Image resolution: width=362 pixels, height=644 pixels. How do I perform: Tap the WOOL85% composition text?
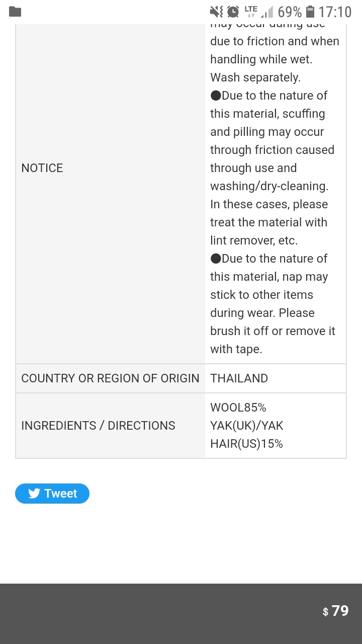click(x=238, y=408)
